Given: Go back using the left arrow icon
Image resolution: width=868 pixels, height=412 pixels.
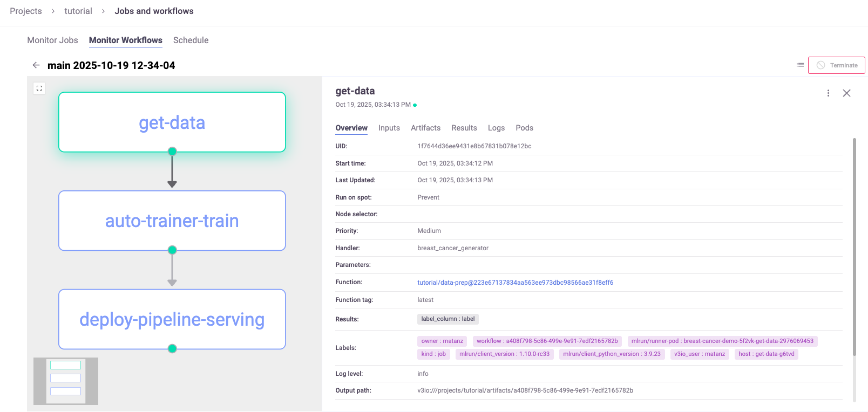Looking at the screenshot, I should tap(36, 65).
